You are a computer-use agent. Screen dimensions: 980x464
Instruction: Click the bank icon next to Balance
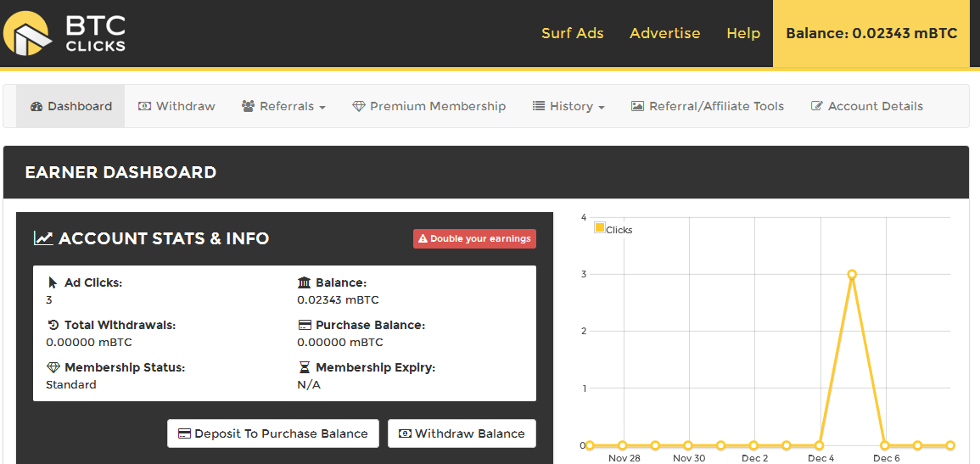[304, 283]
